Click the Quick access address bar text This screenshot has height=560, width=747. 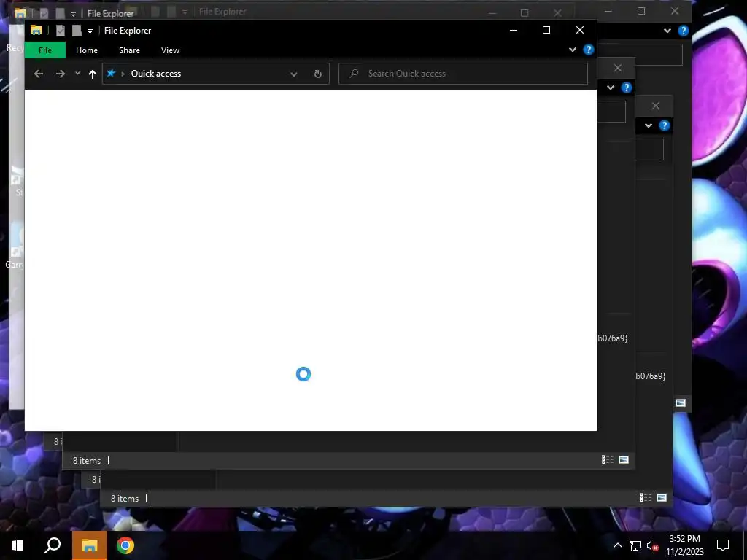point(156,74)
